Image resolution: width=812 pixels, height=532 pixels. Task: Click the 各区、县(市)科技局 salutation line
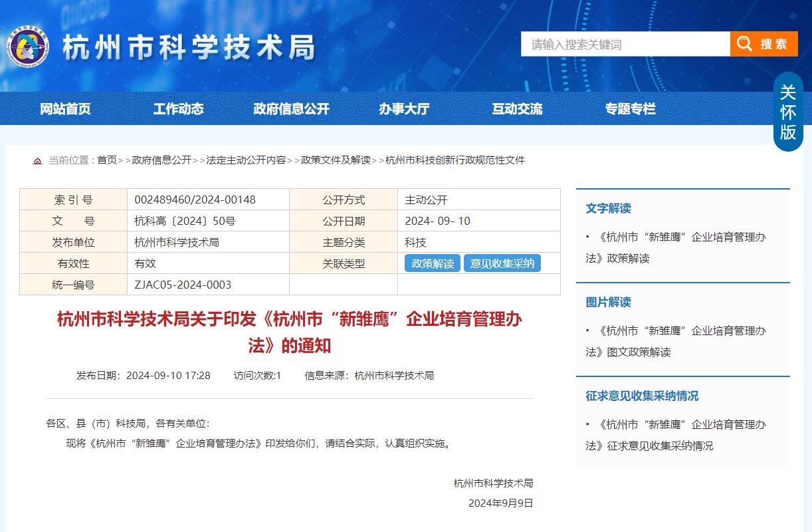128,423
